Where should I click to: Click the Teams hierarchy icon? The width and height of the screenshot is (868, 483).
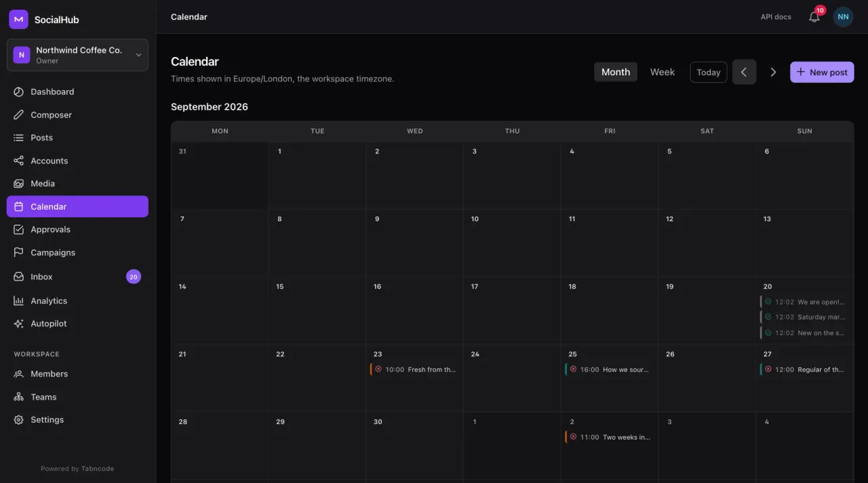18,397
